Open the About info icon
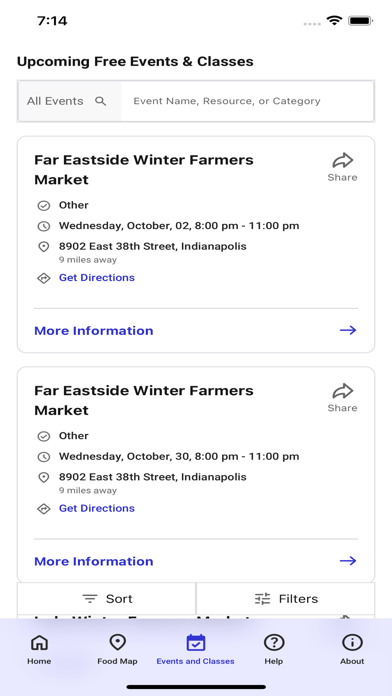 (x=352, y=642)
